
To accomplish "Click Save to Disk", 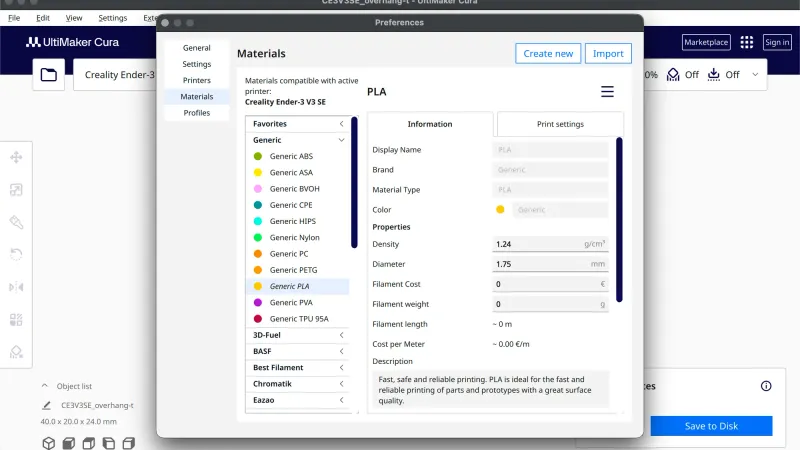I will click(711, 426).
